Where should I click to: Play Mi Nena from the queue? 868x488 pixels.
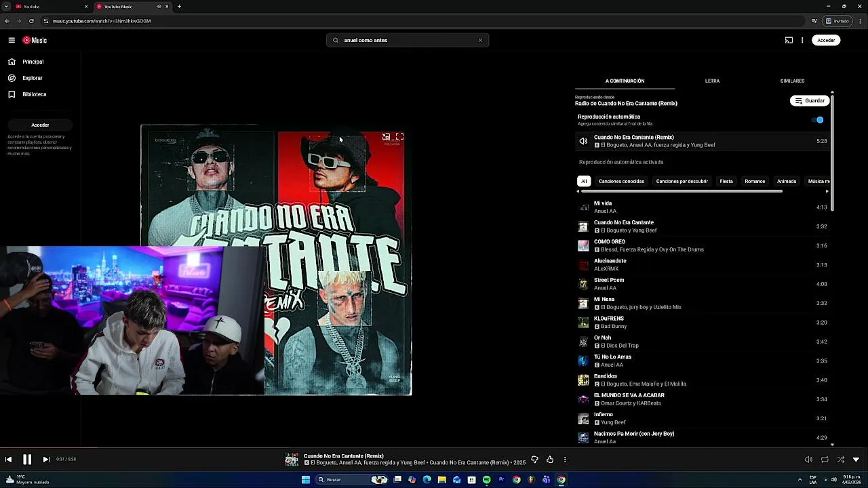click(703, 303)
